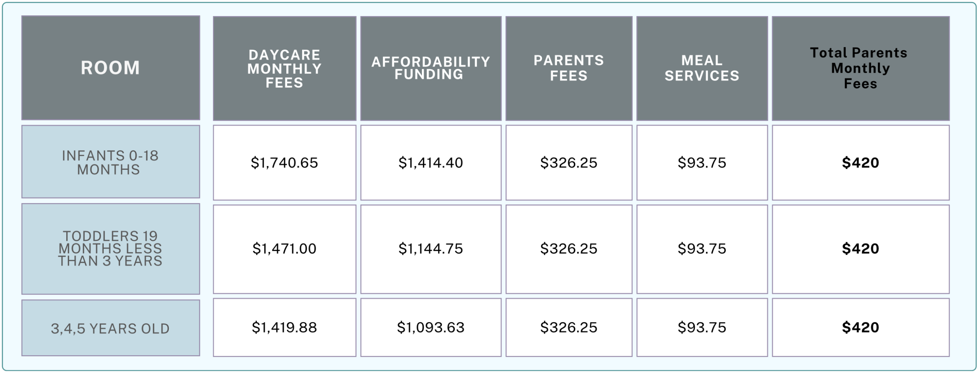Click the Infants 0-18 Months row label

point(110,162)
